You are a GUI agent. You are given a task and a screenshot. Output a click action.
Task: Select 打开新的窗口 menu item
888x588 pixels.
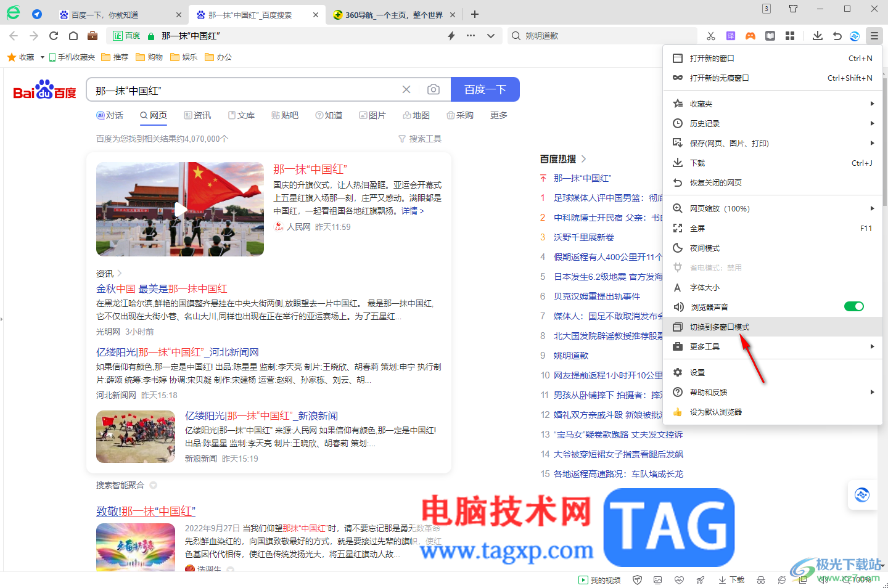pos(773,58)
